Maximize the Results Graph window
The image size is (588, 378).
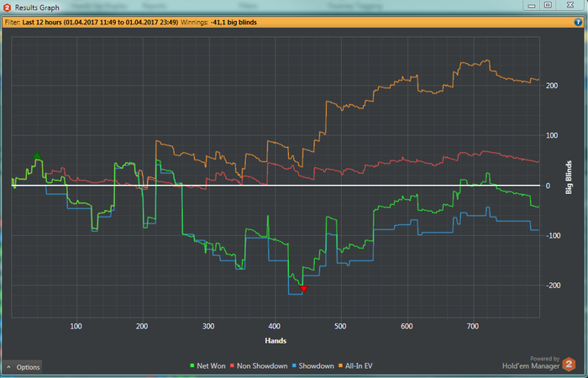[548, 5]
